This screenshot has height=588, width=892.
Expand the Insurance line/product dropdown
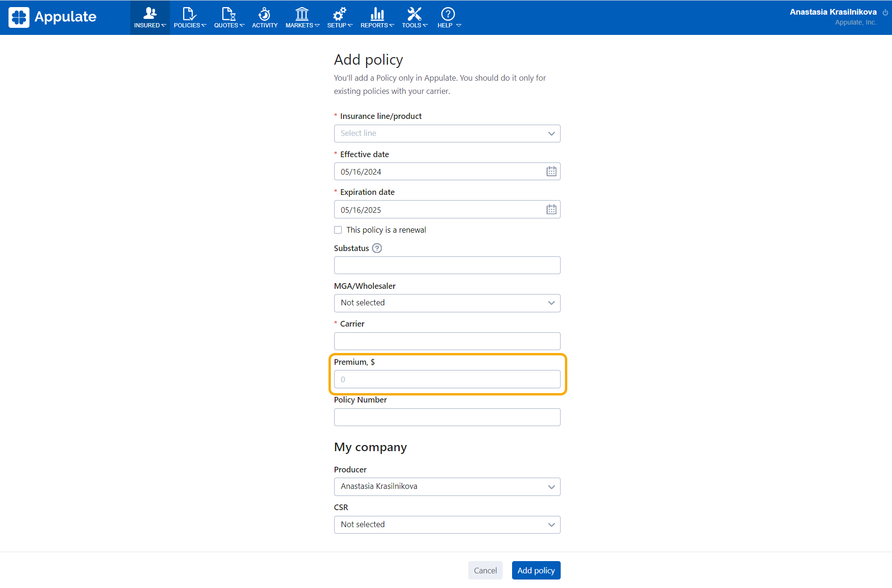pyautogui.click(x=447, y=134)
